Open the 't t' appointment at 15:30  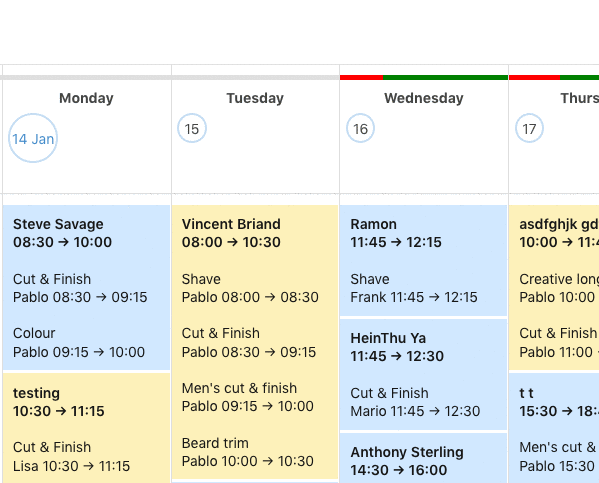[554, 428]
